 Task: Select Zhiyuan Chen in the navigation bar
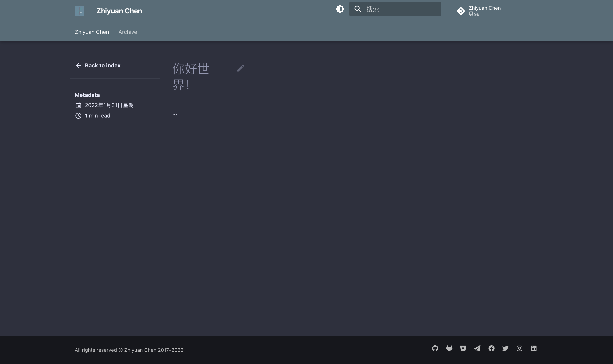click(92, 32)
